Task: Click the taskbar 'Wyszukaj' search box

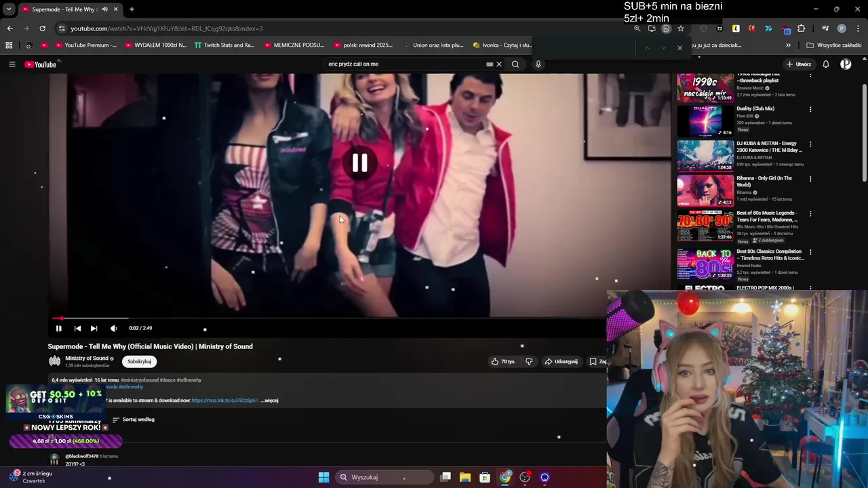Action: coord(384,477)
